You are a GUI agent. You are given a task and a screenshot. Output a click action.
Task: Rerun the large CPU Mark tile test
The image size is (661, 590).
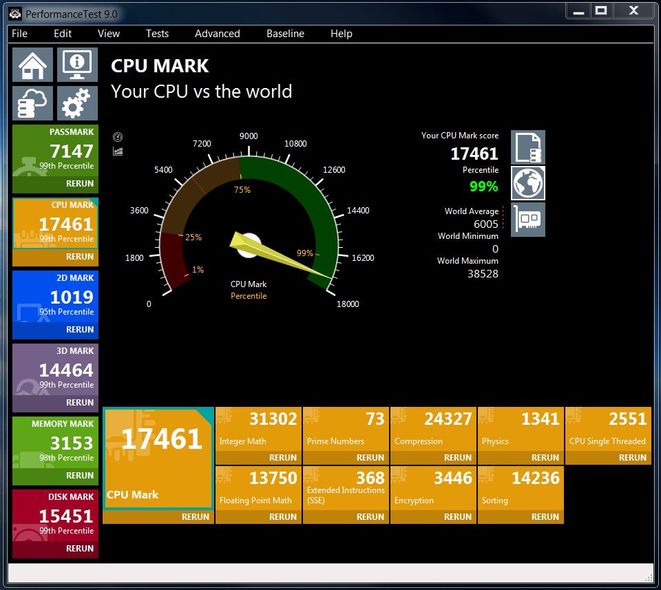pos(195,517)
